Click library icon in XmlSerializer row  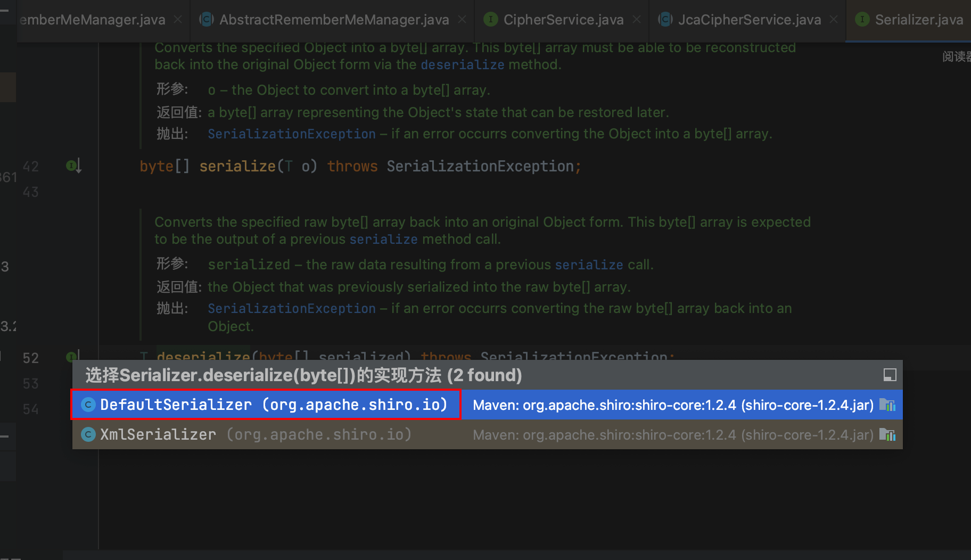887,435
